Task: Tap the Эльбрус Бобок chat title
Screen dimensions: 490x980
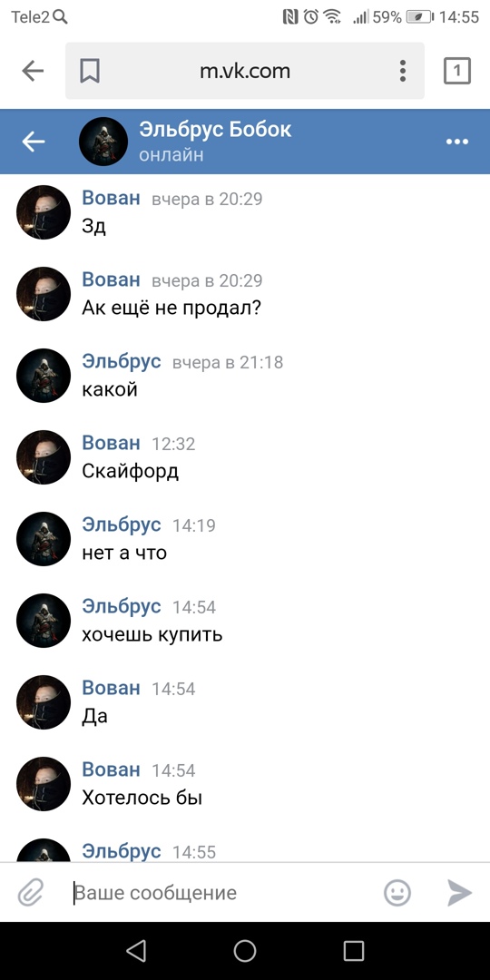Action: (x=215, y=130)
